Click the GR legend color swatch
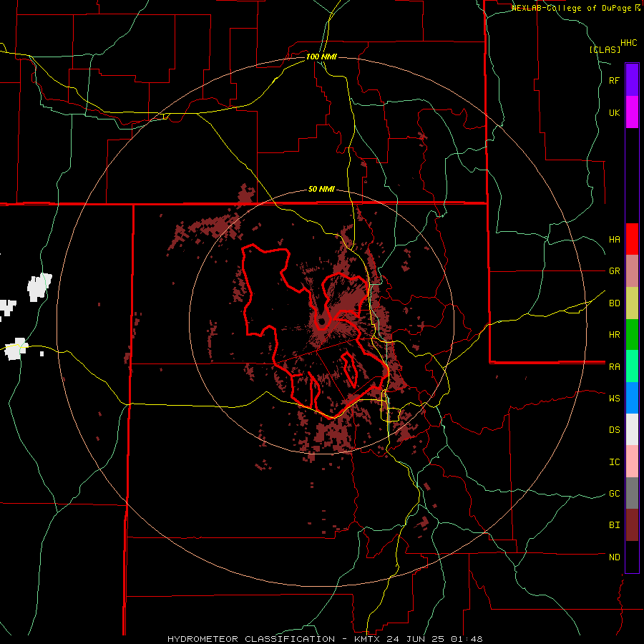This screenshot has width=644, height=644. [632, 270]
